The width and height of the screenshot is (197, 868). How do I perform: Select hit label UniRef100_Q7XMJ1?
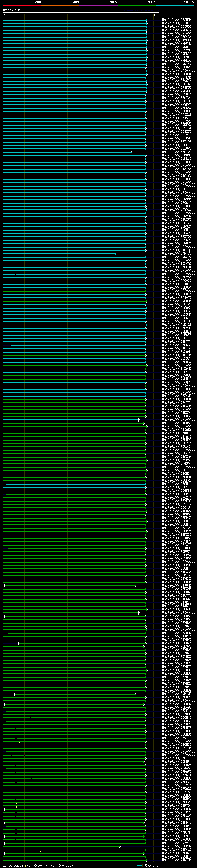point(177,94)
